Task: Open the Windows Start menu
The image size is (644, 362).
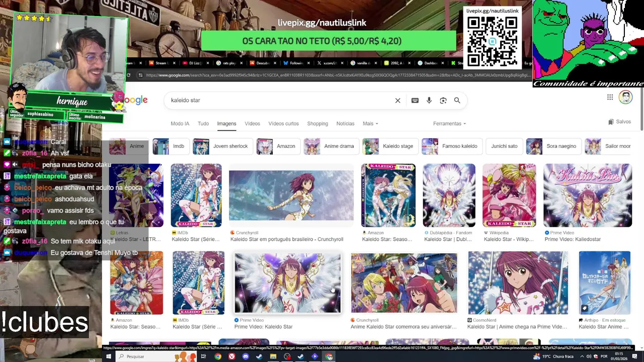Action: point(108,356)
